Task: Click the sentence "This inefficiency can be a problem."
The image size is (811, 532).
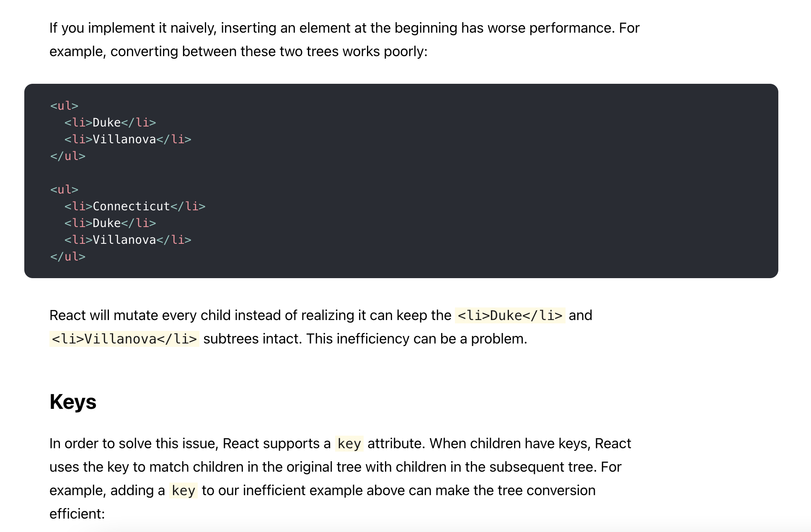Action: [416, 339]
